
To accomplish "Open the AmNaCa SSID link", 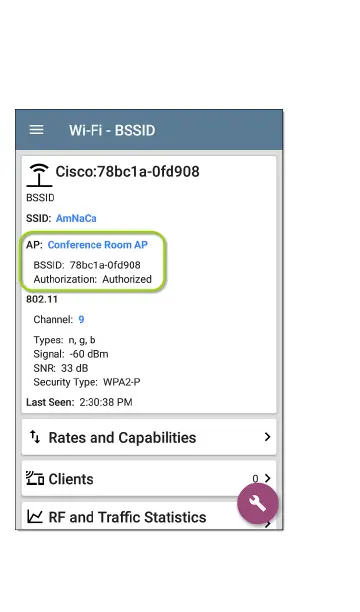I will [x=76, y=218].
